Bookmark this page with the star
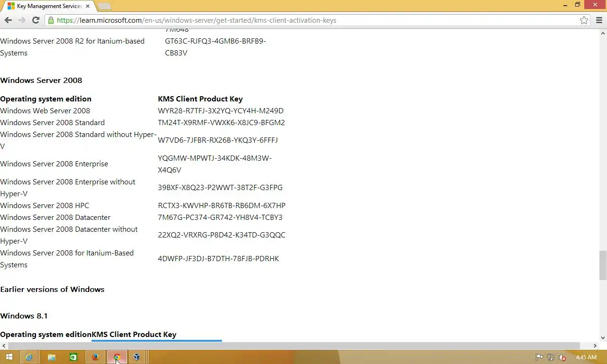The width and height of the screenshot is (607, 364). click(584, 20)
